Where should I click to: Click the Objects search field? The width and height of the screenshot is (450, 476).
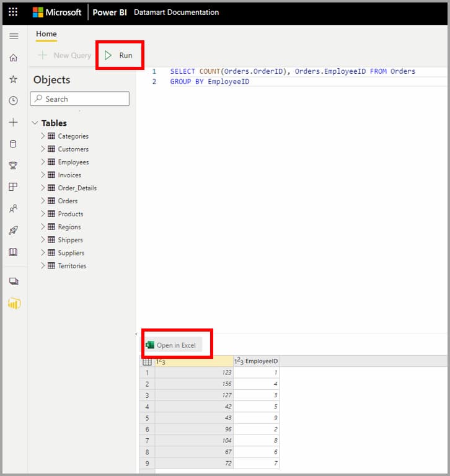[x=79, y=99]
